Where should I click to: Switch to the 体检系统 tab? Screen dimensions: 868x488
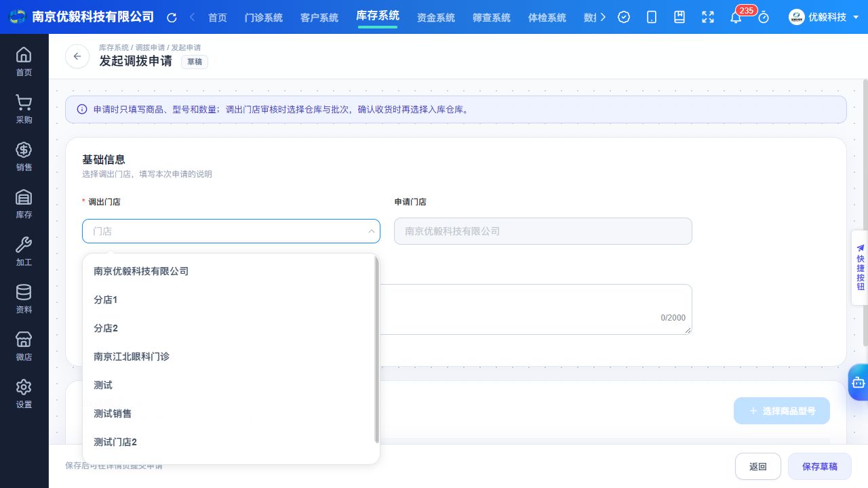click(x=547, y=18)
